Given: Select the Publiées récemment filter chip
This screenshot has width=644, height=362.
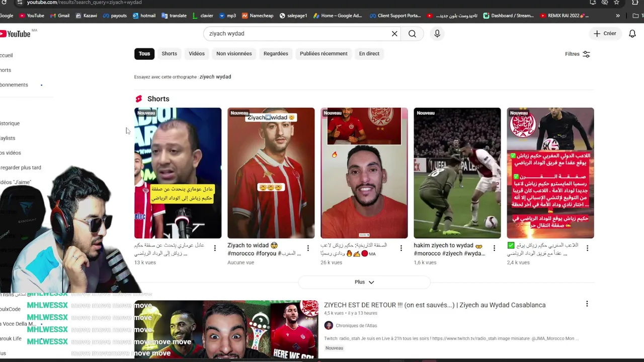Looking at the screenshot, I should (324, 54).
